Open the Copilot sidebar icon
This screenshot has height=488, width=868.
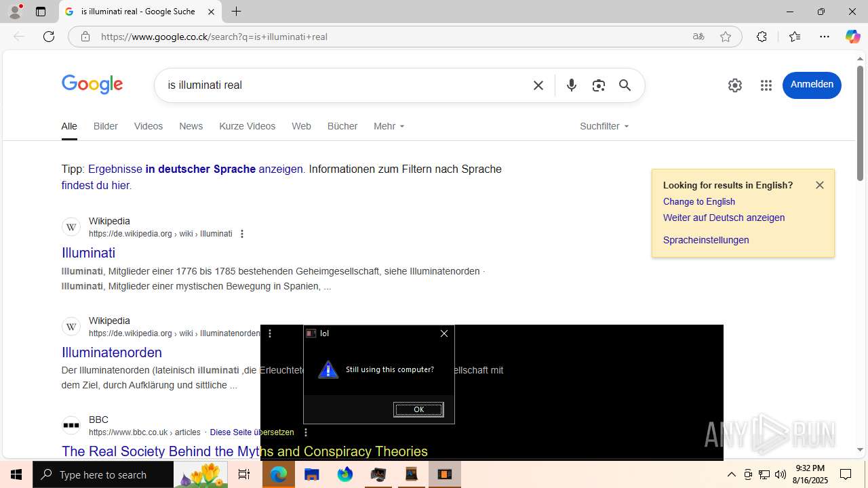pos(852,37)
